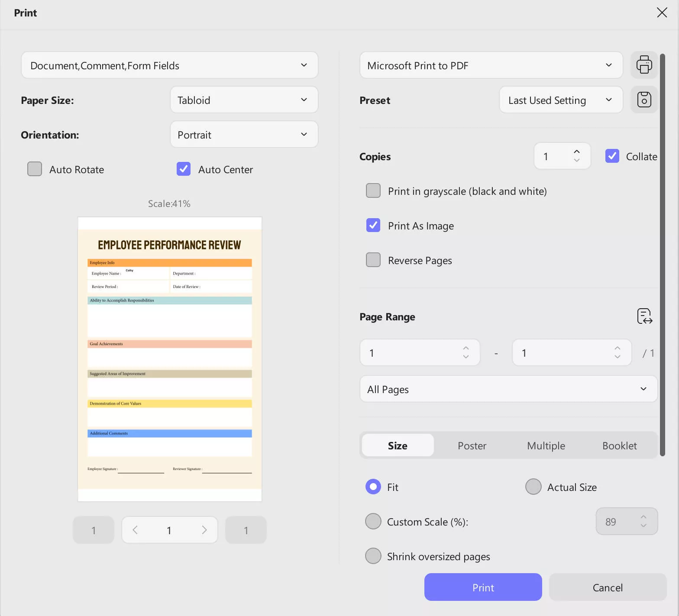Jump to first preview page button
Screen dimensions: 679x616
94,530
